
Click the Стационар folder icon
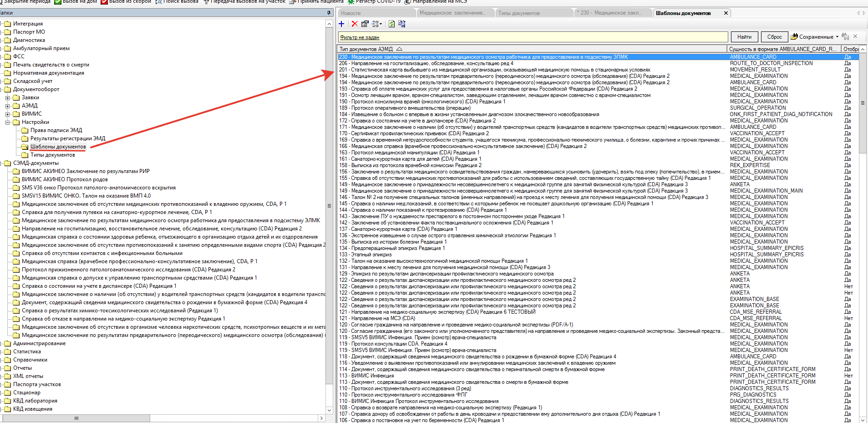[8, 392]
